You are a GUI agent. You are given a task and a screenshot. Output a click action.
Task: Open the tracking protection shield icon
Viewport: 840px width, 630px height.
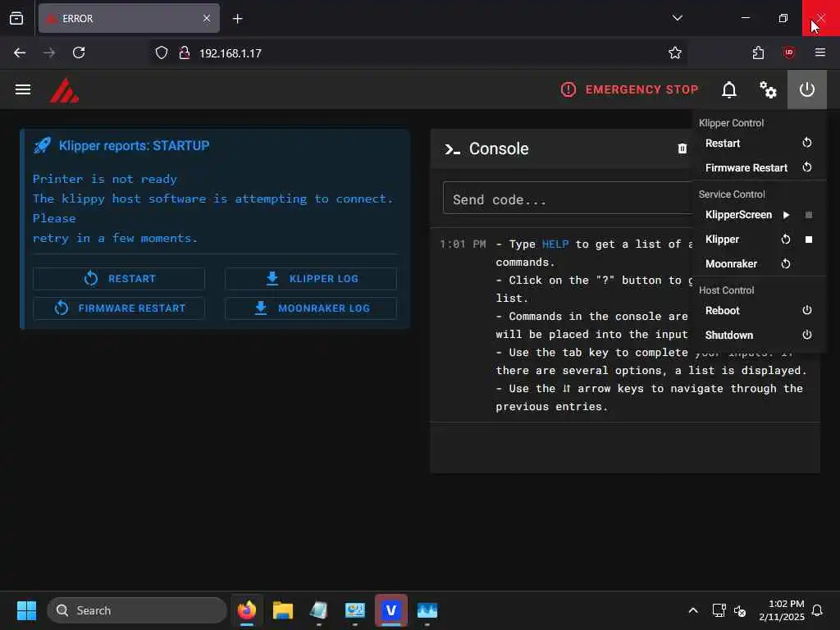[162, 52]
